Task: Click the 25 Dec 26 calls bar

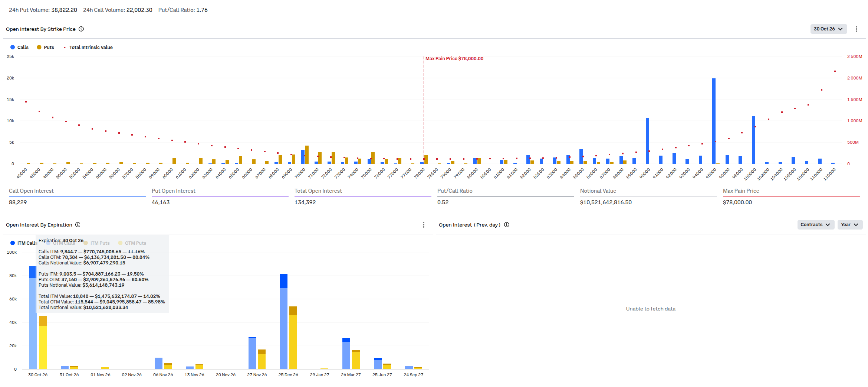Action: [x=283, y=322]
